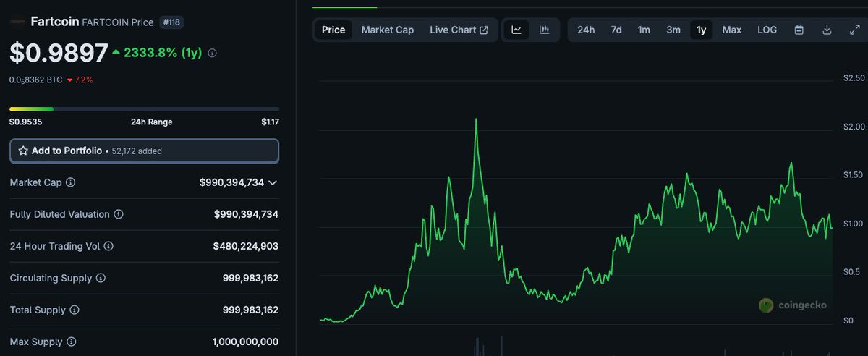Set chart range to 7d
Image resolution: width=868 pixels, height=356 pixels.
[616, 30]
